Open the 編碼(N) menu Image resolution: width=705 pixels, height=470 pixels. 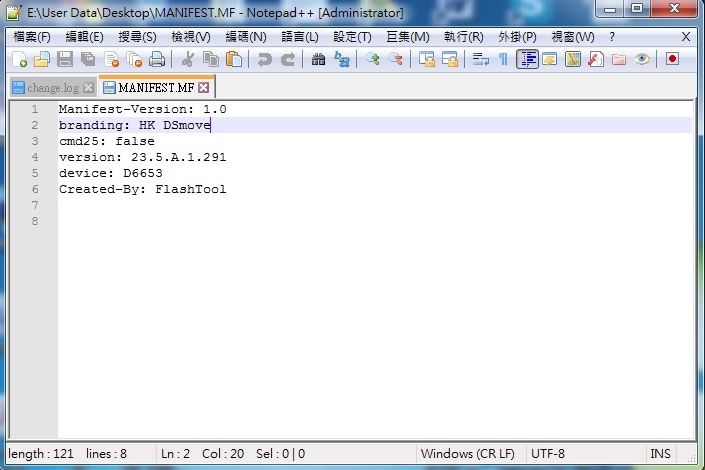[x=245, y=37]
